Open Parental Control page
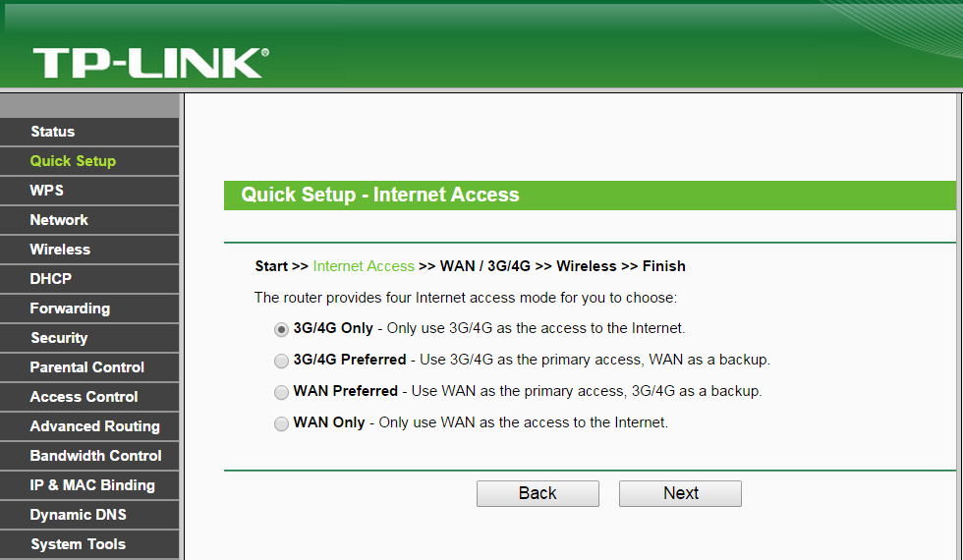963x560 pixels. click(x=87, y=367)
